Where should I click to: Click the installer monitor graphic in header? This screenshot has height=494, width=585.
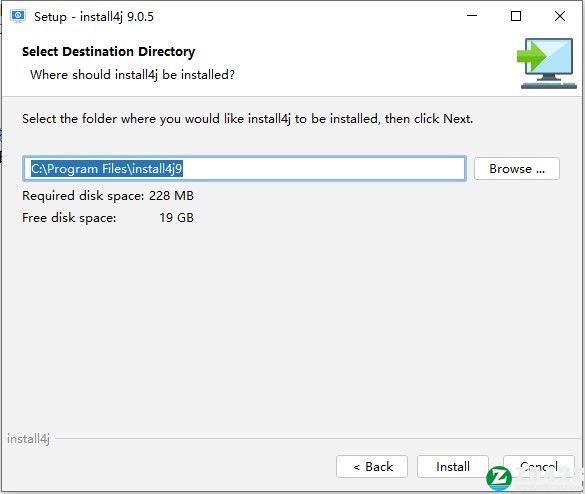[x=547, y=63]
